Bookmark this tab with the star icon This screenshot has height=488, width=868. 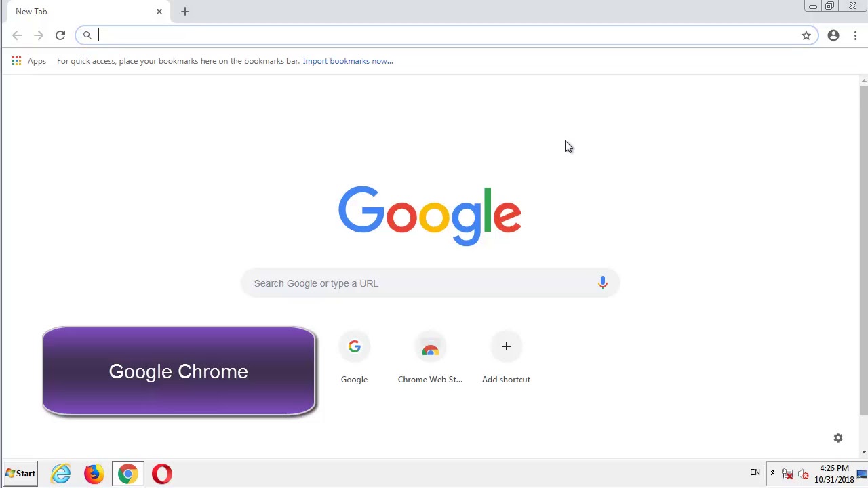806,35
